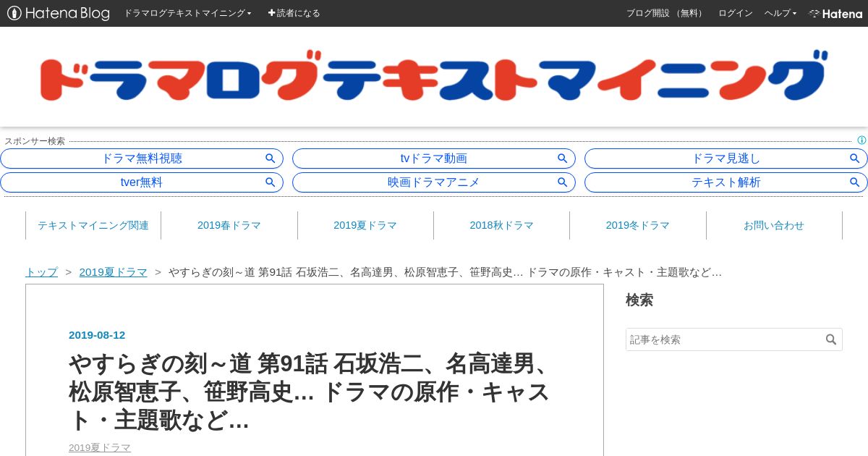
Task: Click 読者になる subscribe button
Action: pyautogui.click(x=294, y=13)
